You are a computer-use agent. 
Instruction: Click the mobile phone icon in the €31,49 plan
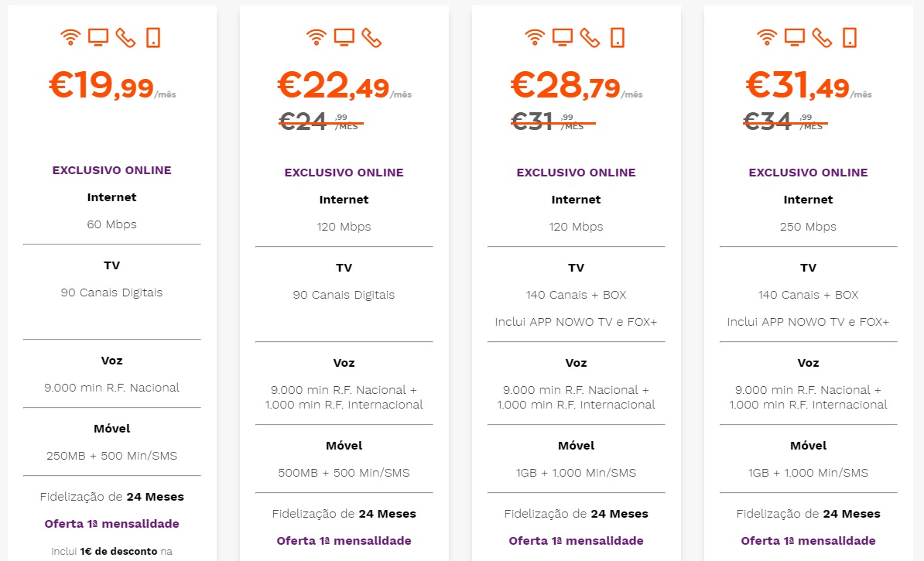point(849,36)
